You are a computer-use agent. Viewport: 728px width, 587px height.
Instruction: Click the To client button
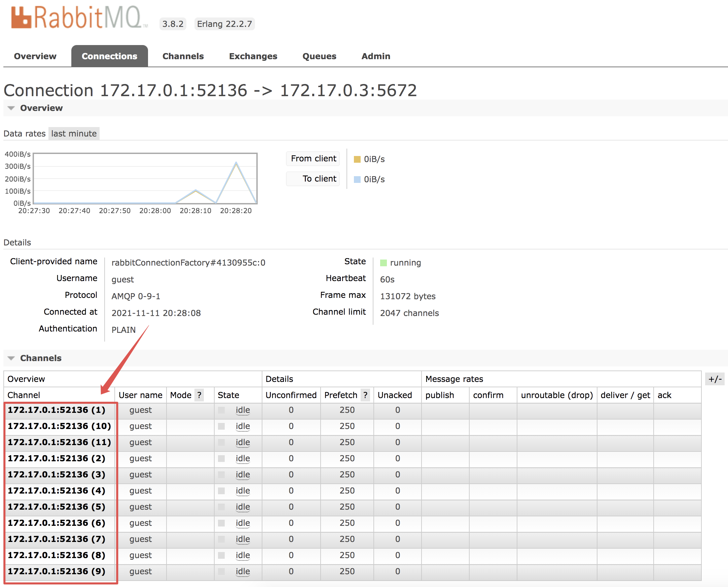[x=313, y=179]
